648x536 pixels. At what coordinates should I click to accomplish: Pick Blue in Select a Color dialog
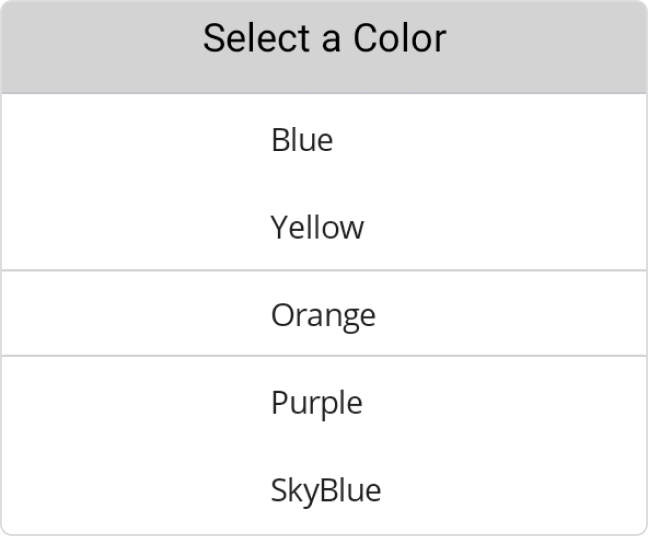302,140
